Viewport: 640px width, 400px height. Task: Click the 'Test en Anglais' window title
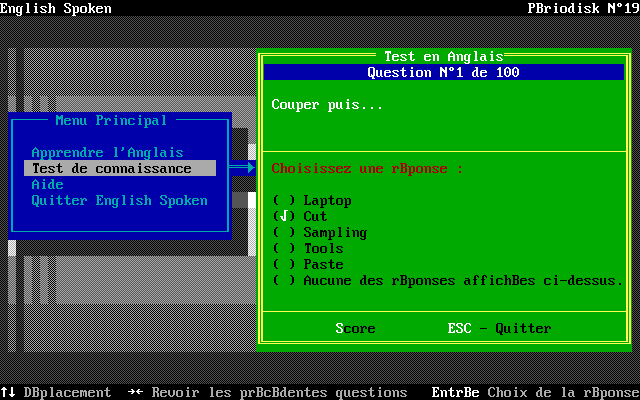[444, 56]
